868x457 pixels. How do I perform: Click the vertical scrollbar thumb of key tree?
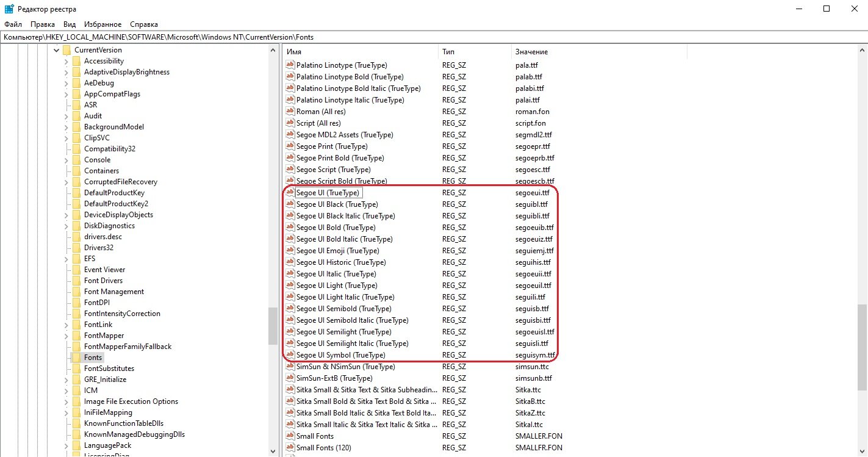[273, 327]
